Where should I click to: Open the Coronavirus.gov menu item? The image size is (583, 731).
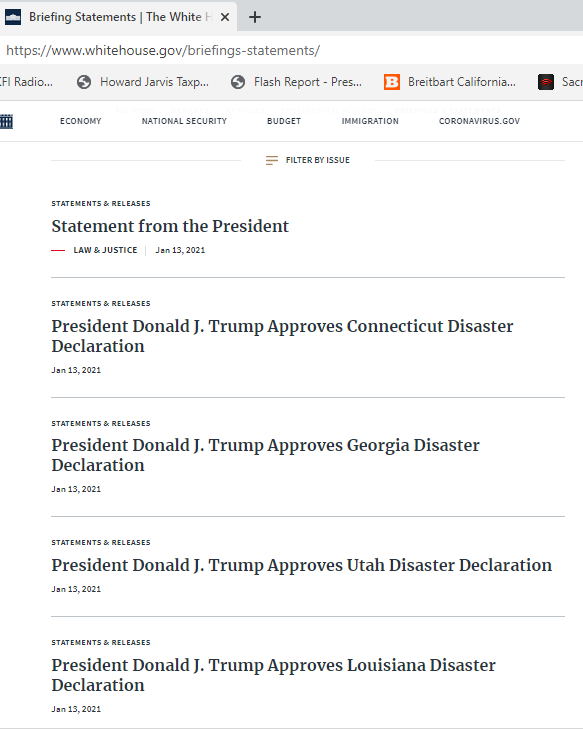point(479,121)
